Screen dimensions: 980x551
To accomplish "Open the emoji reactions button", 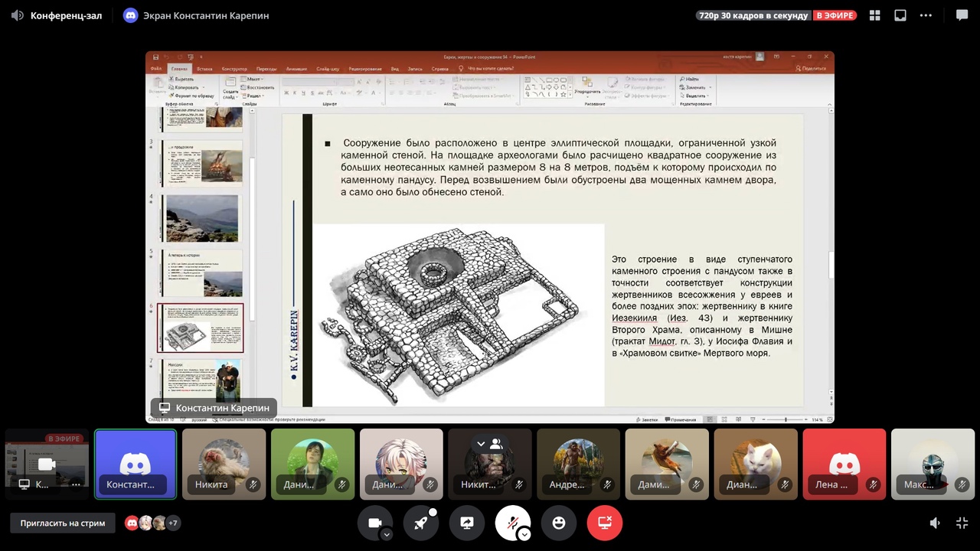I will (559, 523).
